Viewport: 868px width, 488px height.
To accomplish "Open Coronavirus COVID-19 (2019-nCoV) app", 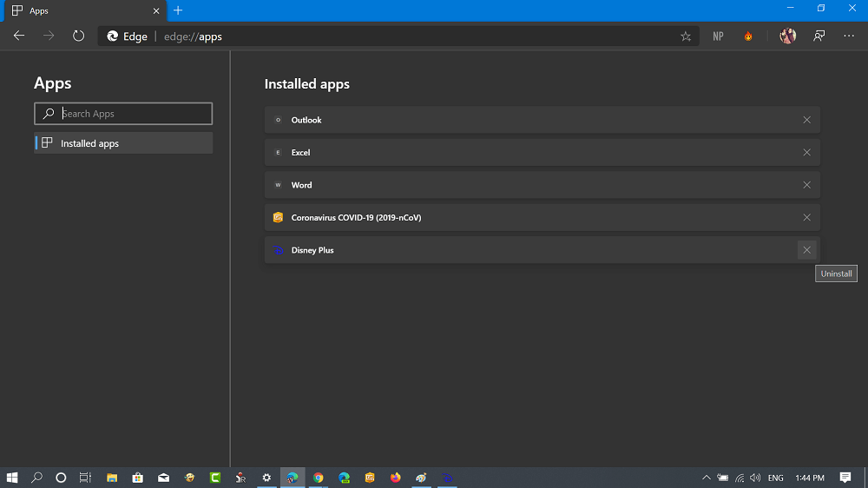I will tap(542, 218).
